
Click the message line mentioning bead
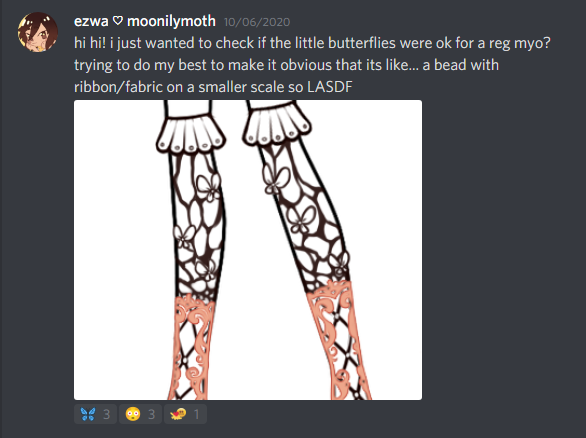coord(286,65)
